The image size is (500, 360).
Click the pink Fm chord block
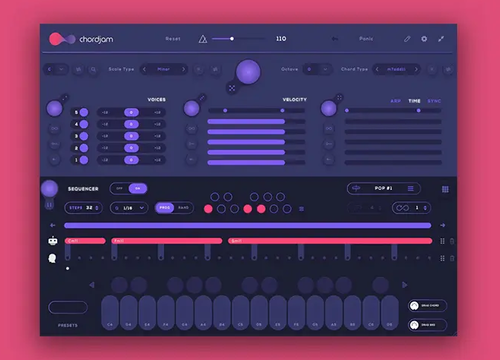point(167,241)
